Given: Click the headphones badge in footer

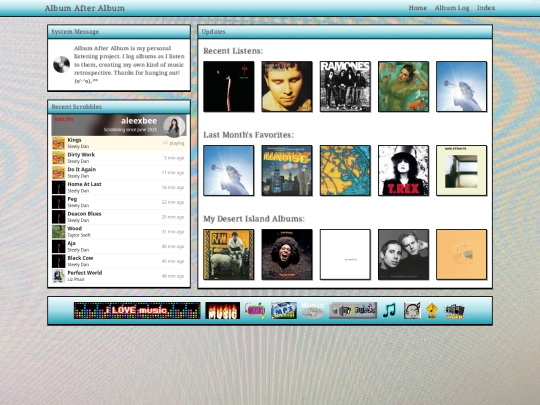Looking at the screenshot, I should point(412,310).
